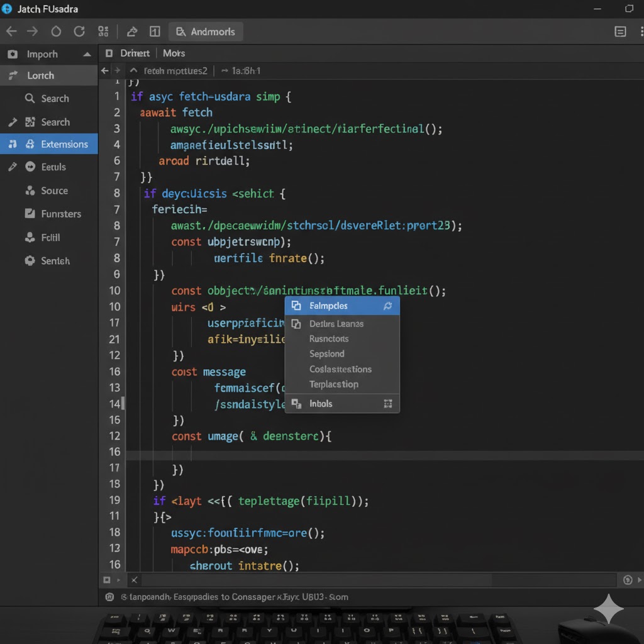This screenshot has width=644, height=644.
Task: Click the Andrmorls button in toolbar
Action: coord(206,31)
